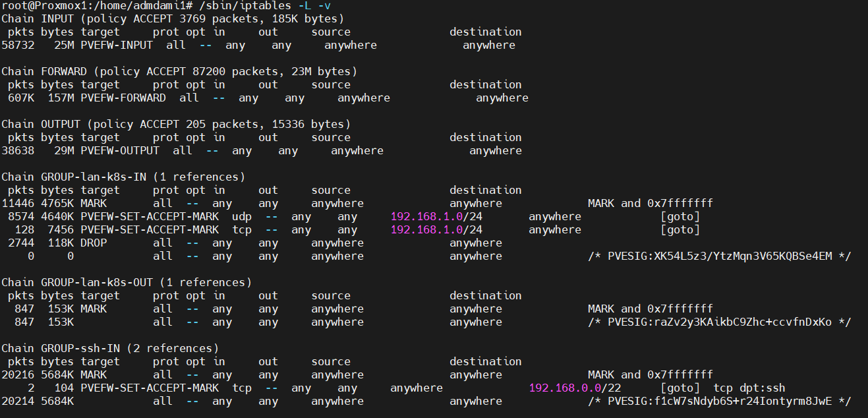Select the PVESIG:f1cW7sNdyb6S comment
Image resolution: width=868 pixels, height=418 pixels.
point(720,401)
